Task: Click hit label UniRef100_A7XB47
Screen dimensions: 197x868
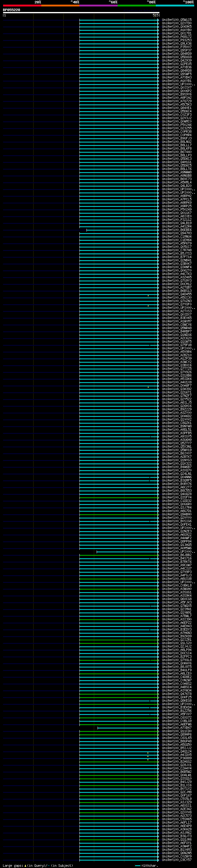Action: click(x=177, y=728)
